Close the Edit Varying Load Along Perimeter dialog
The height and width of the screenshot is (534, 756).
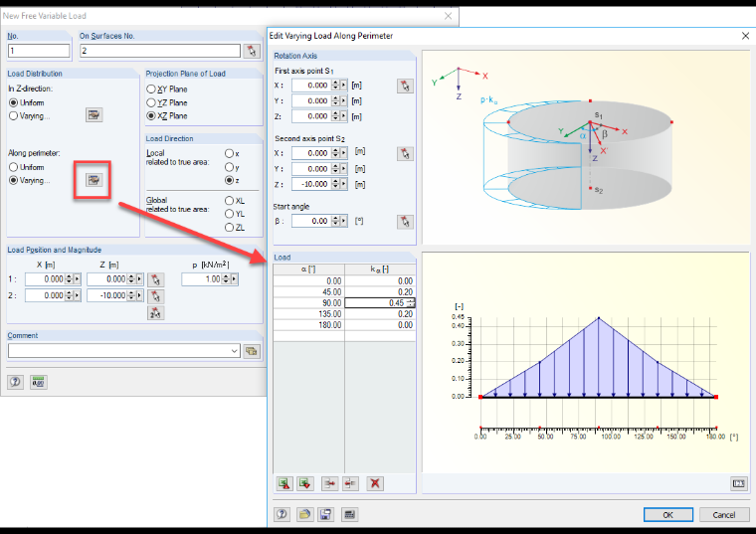point(745,36)
